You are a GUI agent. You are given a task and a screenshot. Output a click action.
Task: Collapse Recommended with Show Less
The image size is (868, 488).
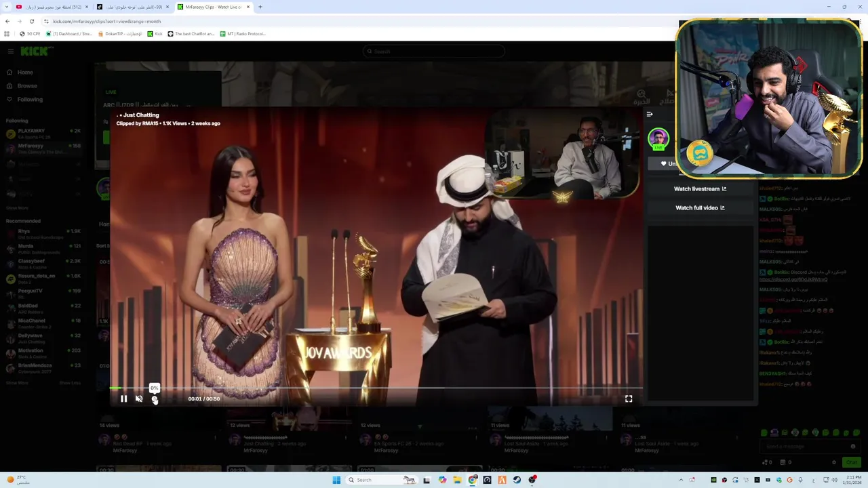pyautogui.click(x=70, y=383)
